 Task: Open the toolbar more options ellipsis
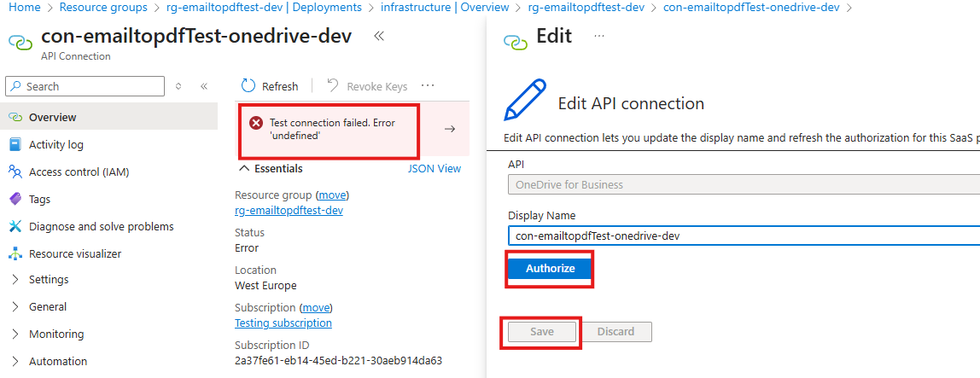pos(428,85)
